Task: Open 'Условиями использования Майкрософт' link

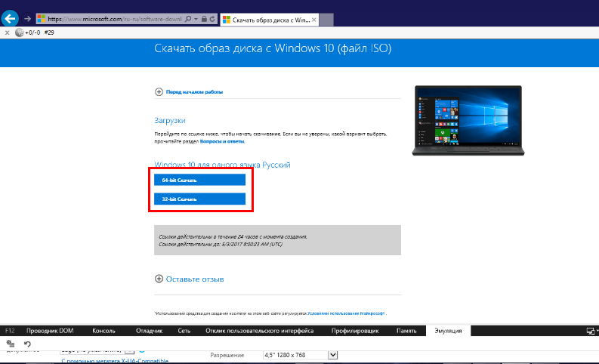Action: tap(346, 313)
